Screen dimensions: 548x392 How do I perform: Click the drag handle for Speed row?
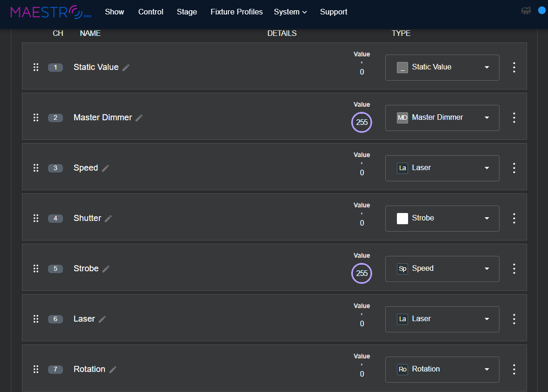coord(35,168)
